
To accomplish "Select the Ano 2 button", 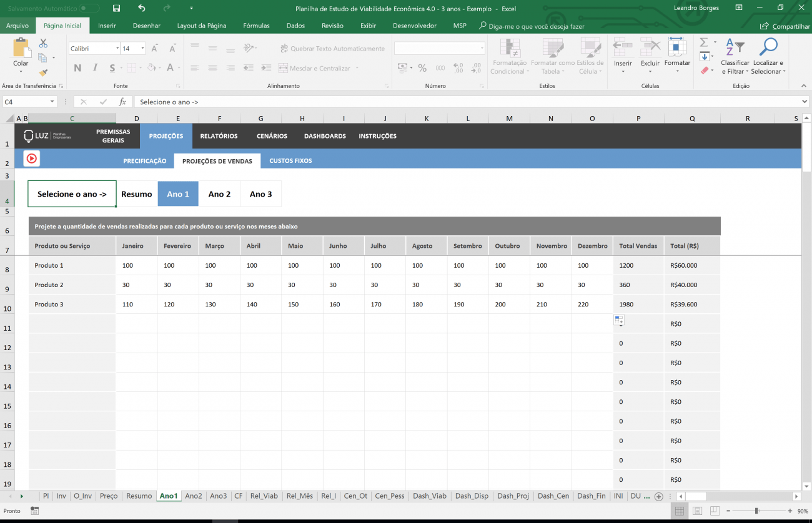I will click(x=219, y=194).
